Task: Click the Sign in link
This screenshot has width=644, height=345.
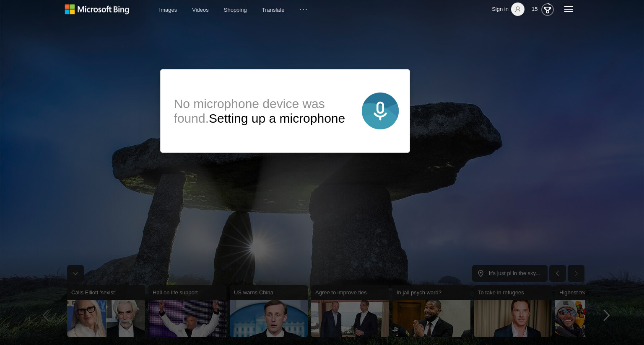Action: 500,9
